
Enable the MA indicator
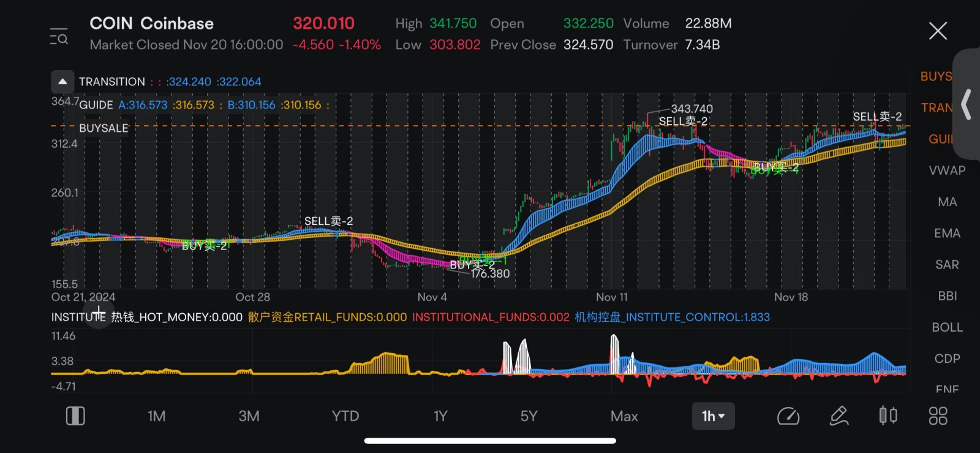pyautogui.click(x=947, y=202)
